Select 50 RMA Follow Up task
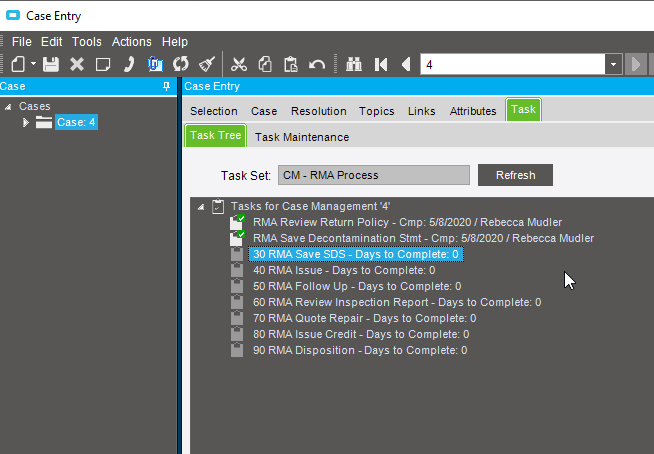654x454 pixels. [x=357, y=286]
